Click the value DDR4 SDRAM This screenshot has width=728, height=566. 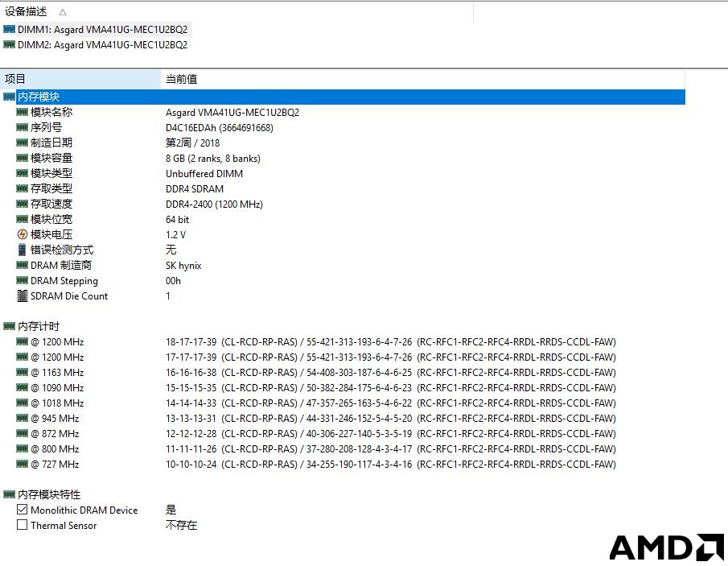pos(195,188)
